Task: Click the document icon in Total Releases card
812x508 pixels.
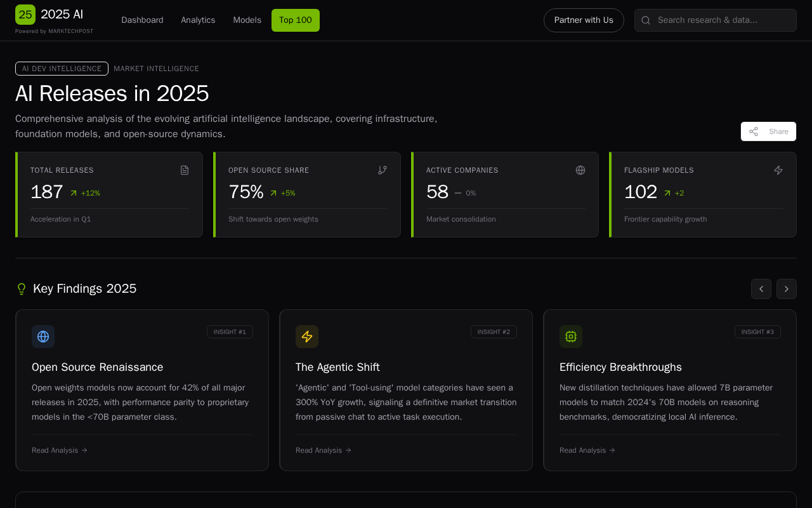Action: coord(185,170)
